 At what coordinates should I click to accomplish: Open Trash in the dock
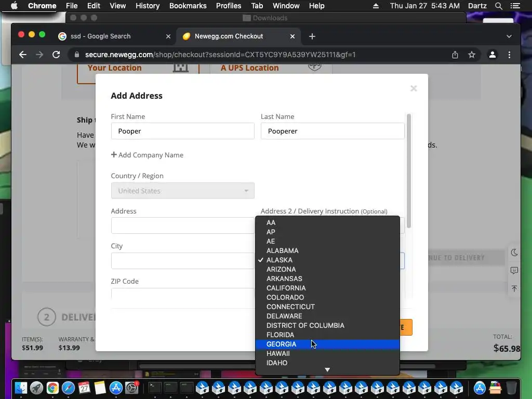[511, 388]
